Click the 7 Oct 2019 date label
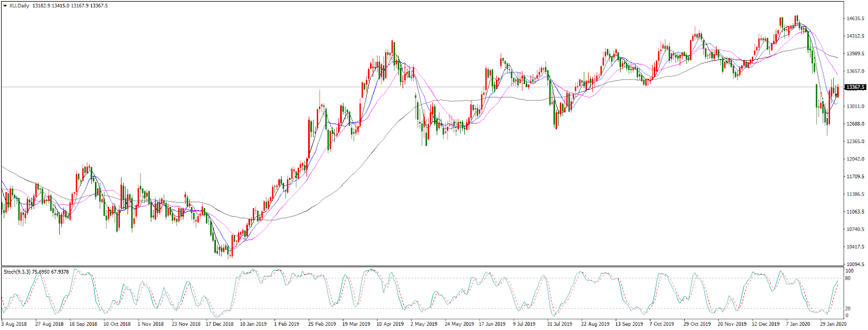 [x=661, y=324]
